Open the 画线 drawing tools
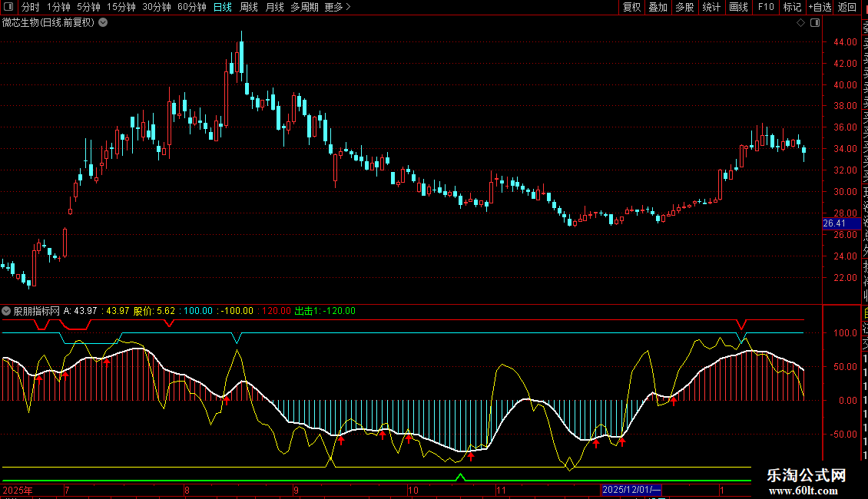This screenshot has width=868, height=499. (738, 7)
